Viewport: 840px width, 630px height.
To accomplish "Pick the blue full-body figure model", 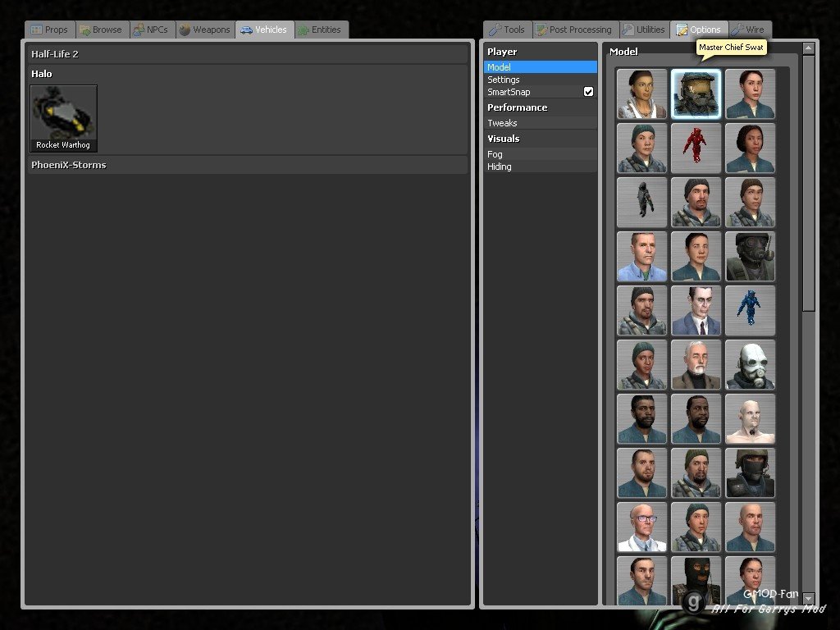I will coord(750,310).
